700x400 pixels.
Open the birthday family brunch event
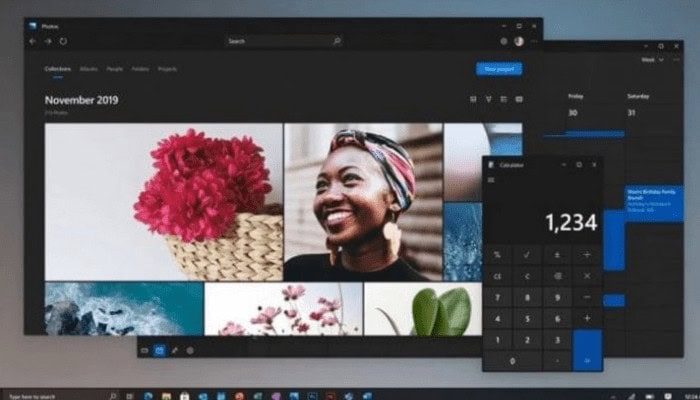tap(654, 203)
